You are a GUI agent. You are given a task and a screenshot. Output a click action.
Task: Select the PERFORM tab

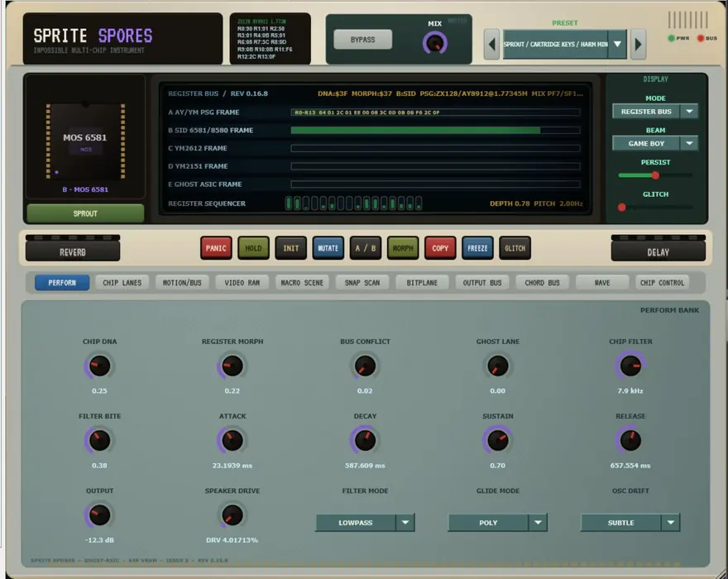pyautogui.click(x=62, y=282)
